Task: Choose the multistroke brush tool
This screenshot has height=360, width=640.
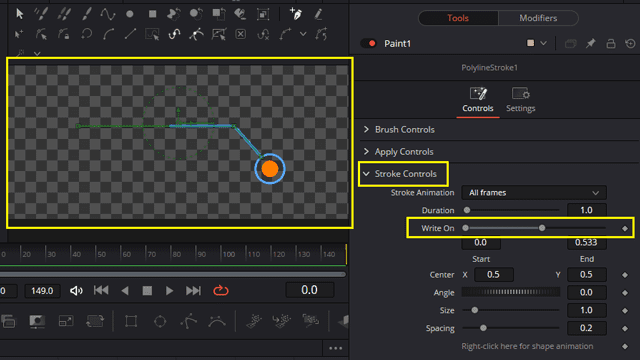Action: click(41, 14)
